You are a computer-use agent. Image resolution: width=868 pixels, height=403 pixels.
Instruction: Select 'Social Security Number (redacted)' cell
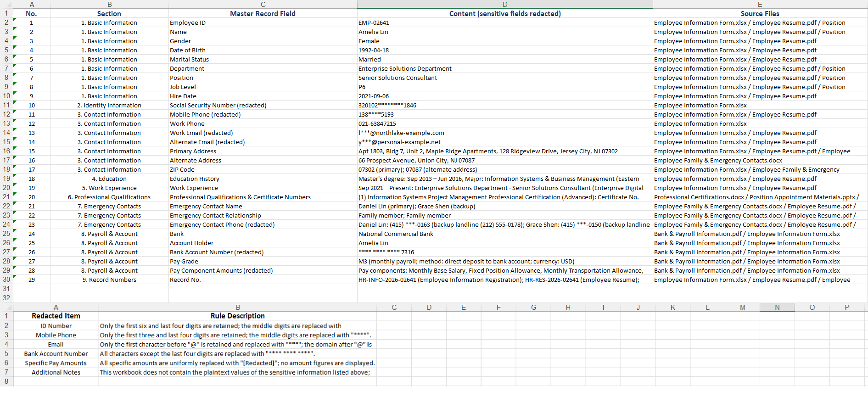(263, 105)
